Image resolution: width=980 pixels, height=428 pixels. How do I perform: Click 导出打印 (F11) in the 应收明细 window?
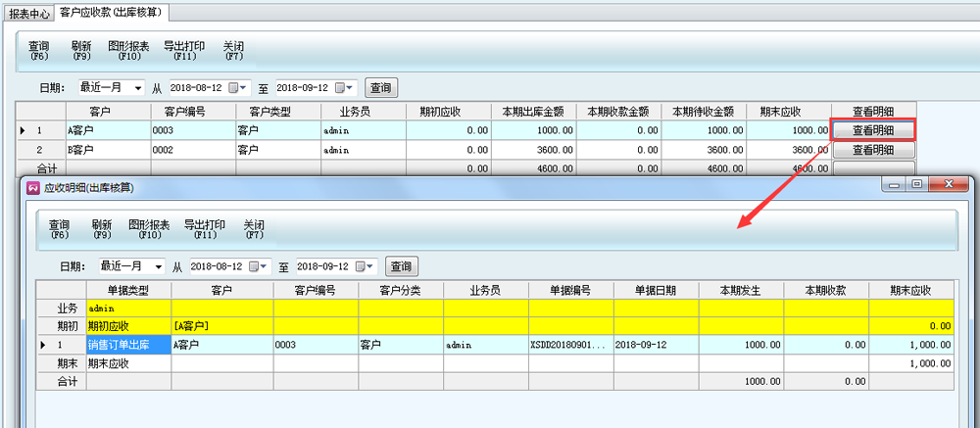205,229
